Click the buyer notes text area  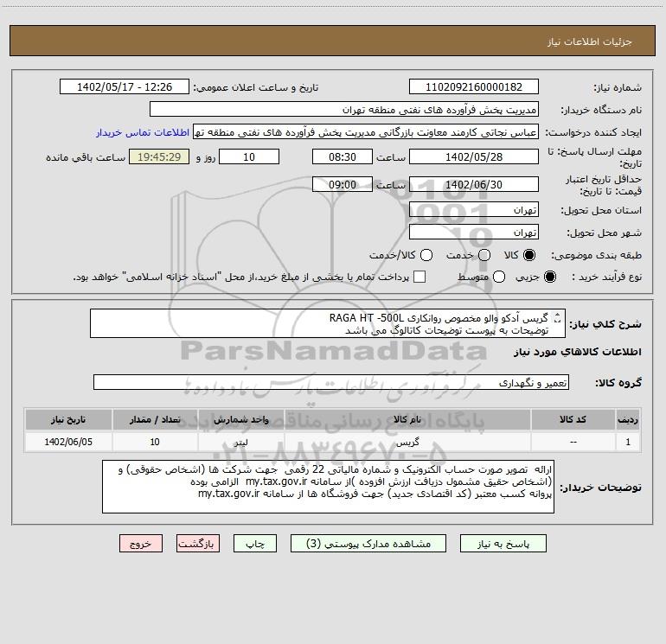(328, 487)
